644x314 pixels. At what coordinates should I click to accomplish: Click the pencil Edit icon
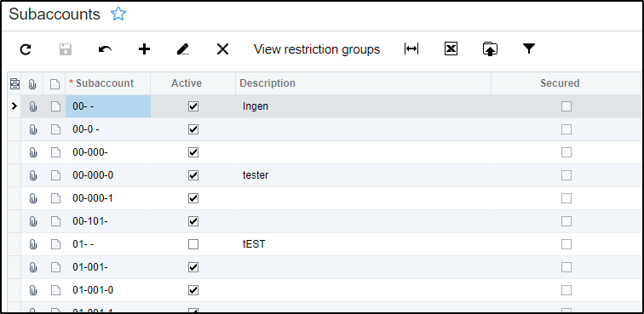(183, 49)
